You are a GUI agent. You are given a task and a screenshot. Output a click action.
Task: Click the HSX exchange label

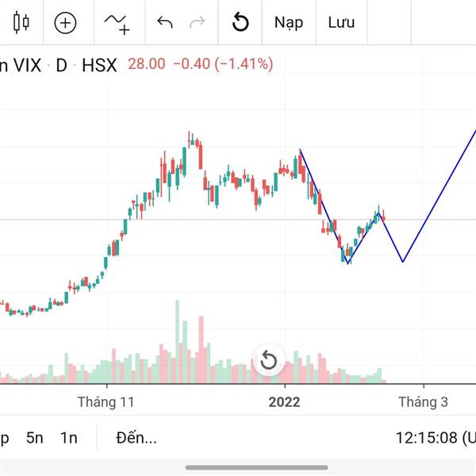coord(99,65)
